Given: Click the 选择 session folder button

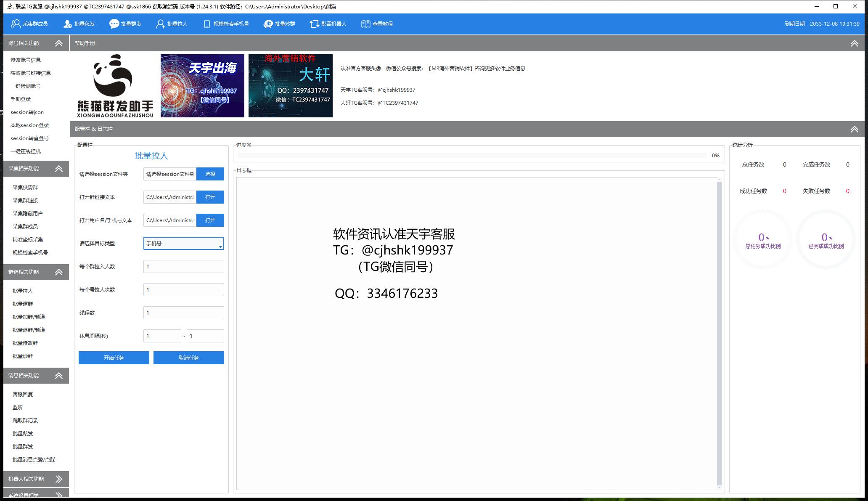Looking at the screenshot, I should click(x=210, y=174).
